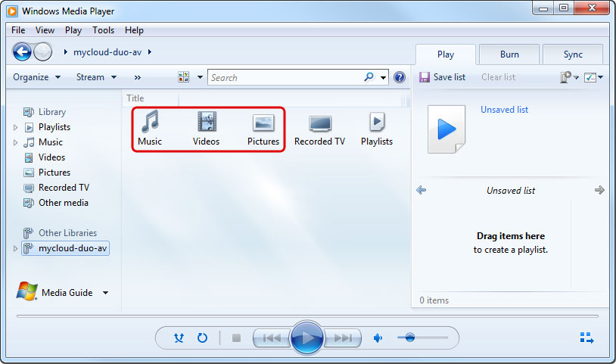Click the Save list button

coord(442,77)
